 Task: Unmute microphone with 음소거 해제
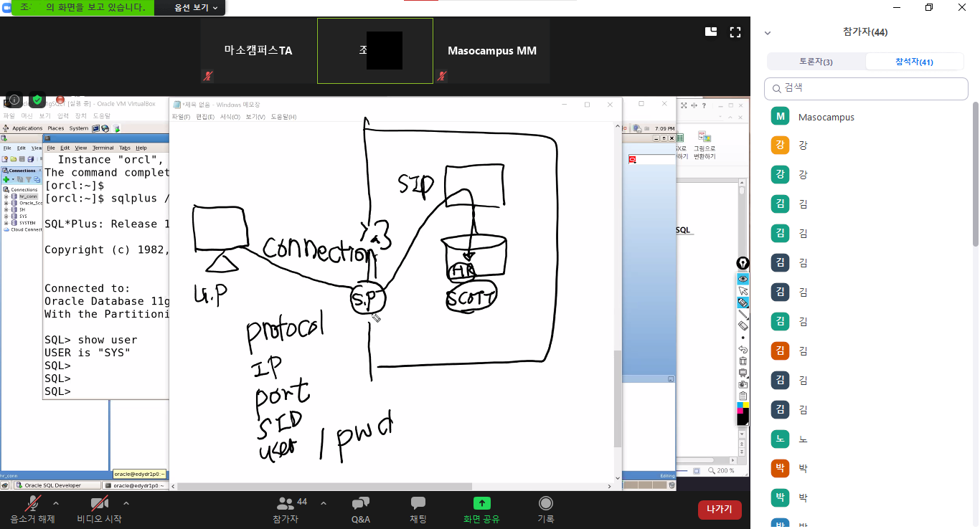coord(32,509)
